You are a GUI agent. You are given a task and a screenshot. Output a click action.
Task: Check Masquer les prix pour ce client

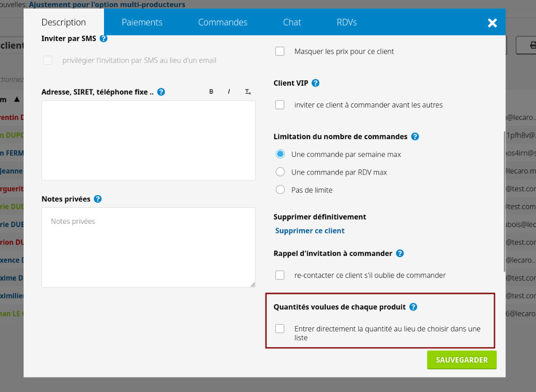click(280, 51)
